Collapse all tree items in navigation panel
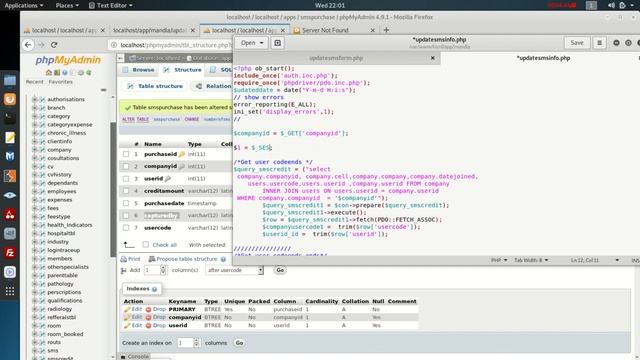The width and height of the screenshot is (640, 360). [103, 90]
